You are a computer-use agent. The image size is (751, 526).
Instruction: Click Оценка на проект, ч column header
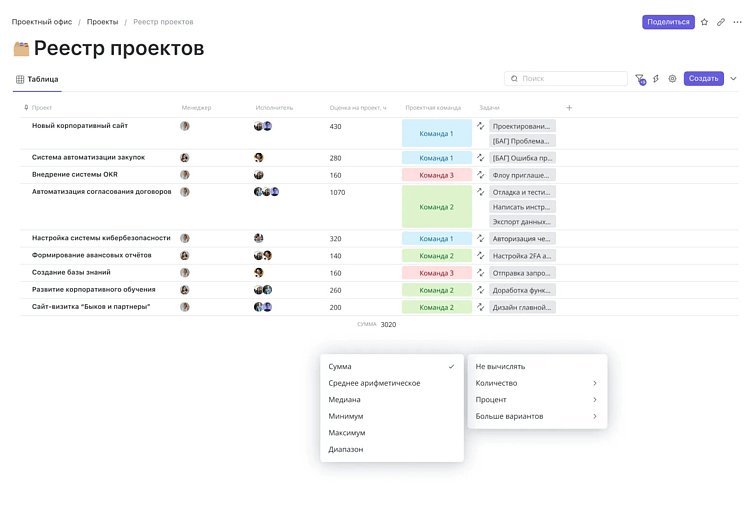[x=358, y=108]
